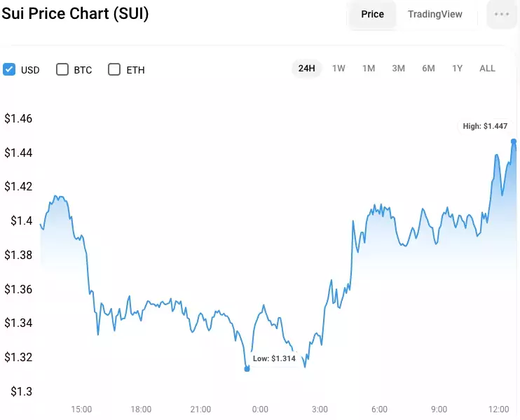The height and width of the screenshot is (420, 520).
Task: Switch to the TradingView tab
Action: pos(435,14)
